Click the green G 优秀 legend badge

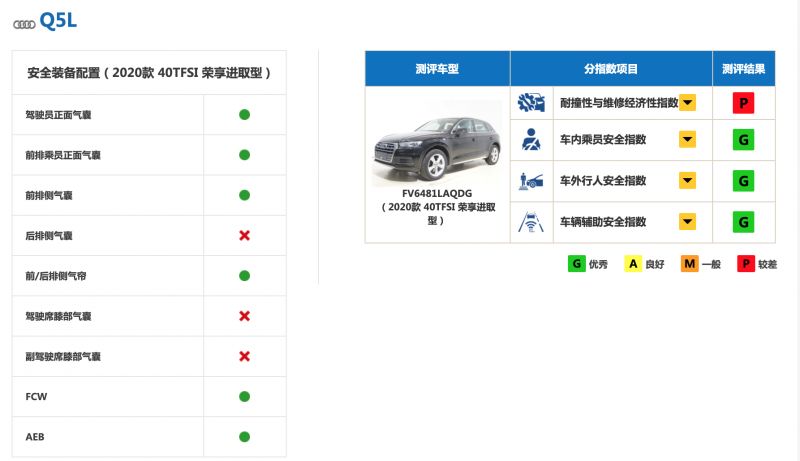577,264
